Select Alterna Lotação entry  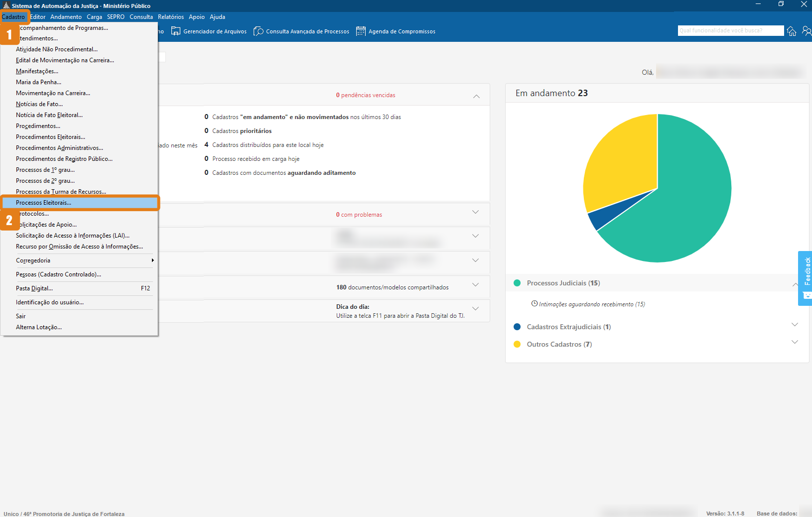tap(80, 327)
